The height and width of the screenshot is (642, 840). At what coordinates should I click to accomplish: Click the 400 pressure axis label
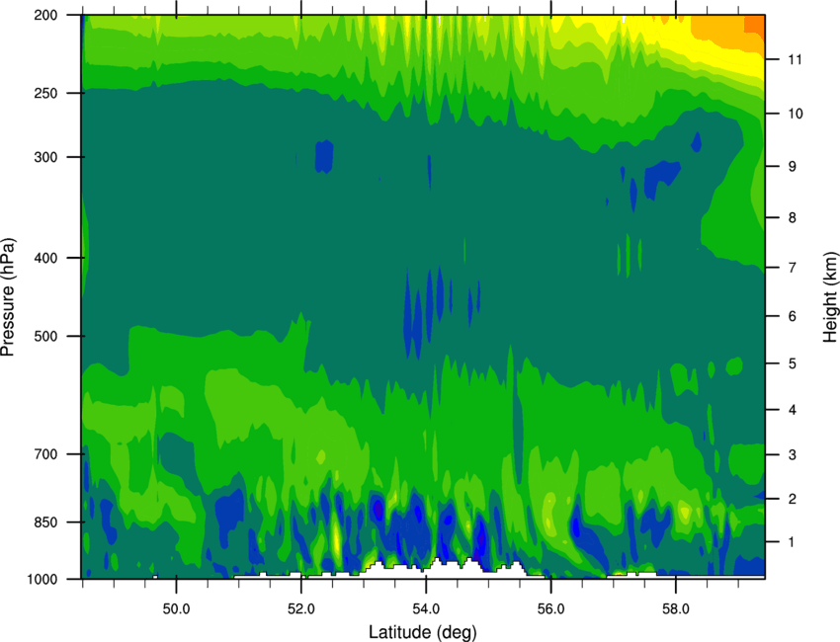[45, 258]
